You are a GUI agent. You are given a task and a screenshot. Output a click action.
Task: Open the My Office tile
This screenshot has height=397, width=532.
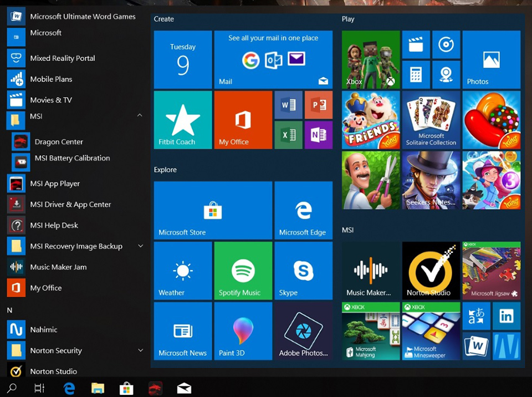pos(243,120)
